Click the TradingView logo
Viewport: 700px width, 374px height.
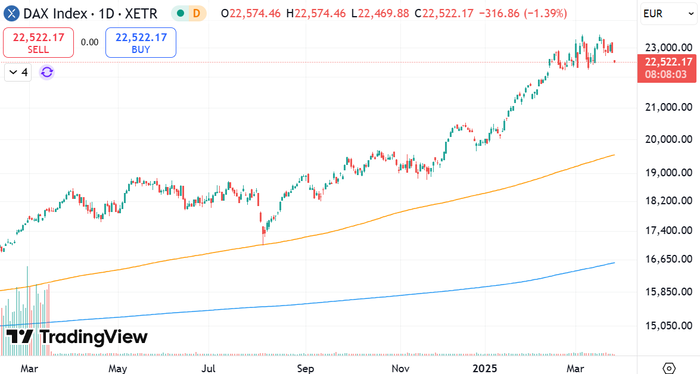coord(77,337)
